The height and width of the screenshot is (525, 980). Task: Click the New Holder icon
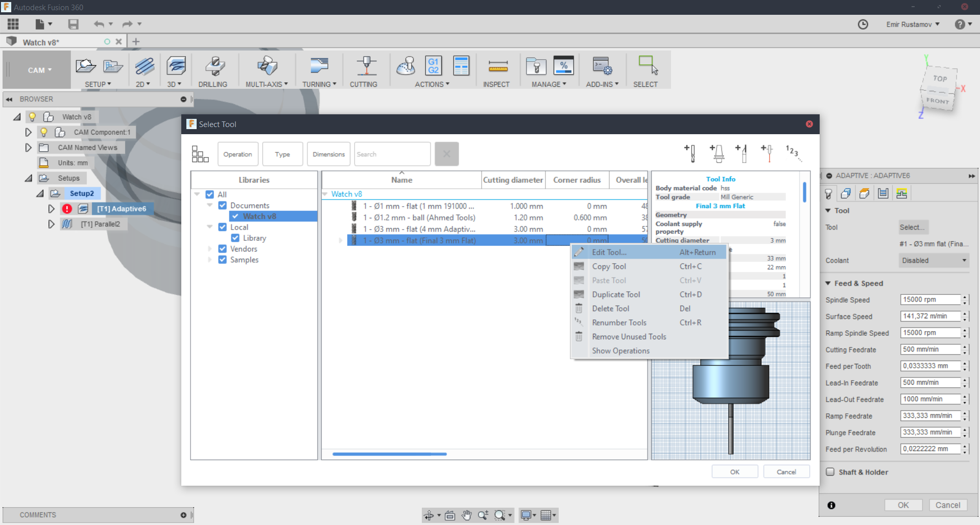(x=718, y=153)
